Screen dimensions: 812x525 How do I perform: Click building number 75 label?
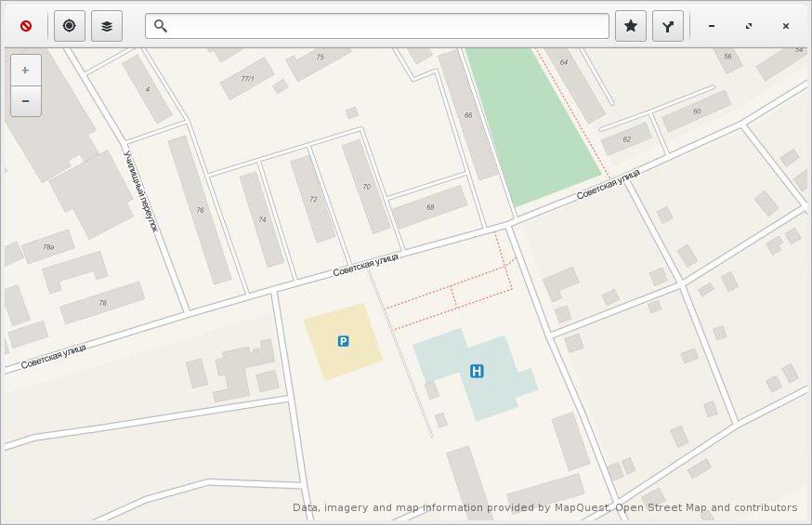coord(320,57)
